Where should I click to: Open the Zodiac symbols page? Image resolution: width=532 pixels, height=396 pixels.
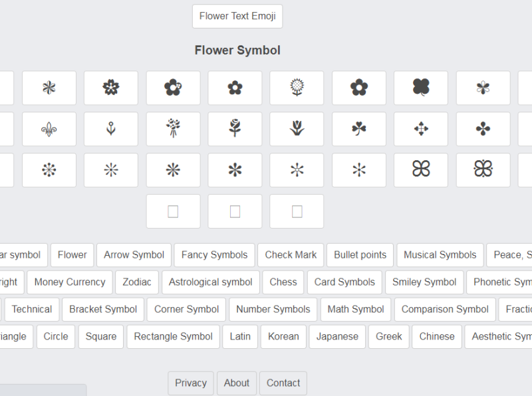137,282
